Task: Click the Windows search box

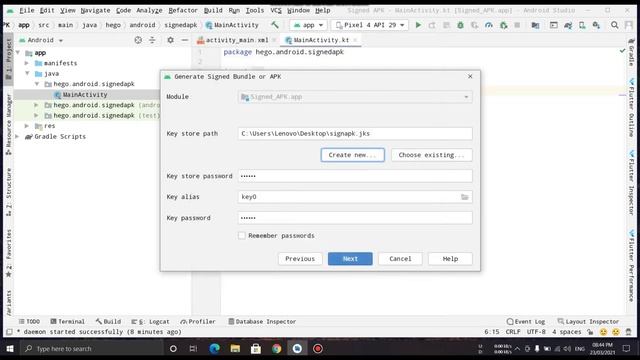Action: (x=92, y=349)
